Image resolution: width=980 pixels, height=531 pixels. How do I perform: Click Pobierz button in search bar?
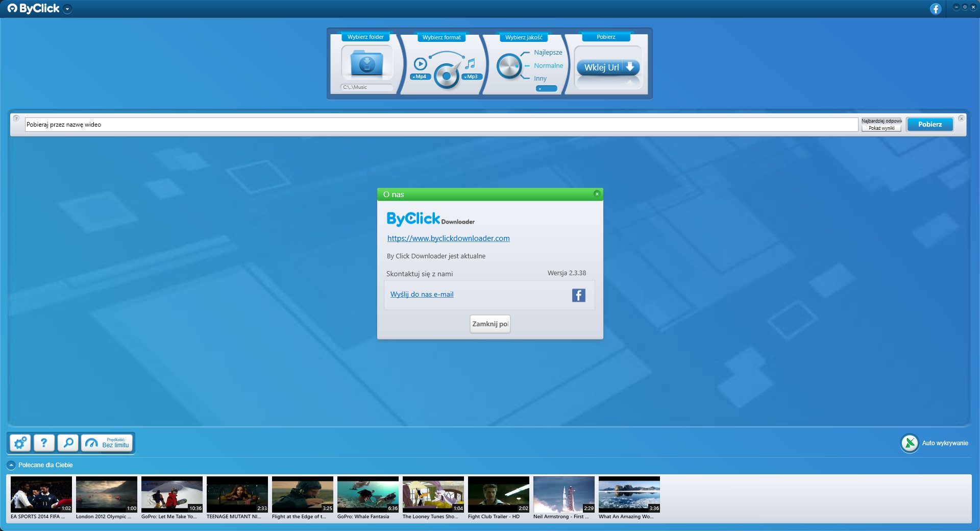coord(930,125)
